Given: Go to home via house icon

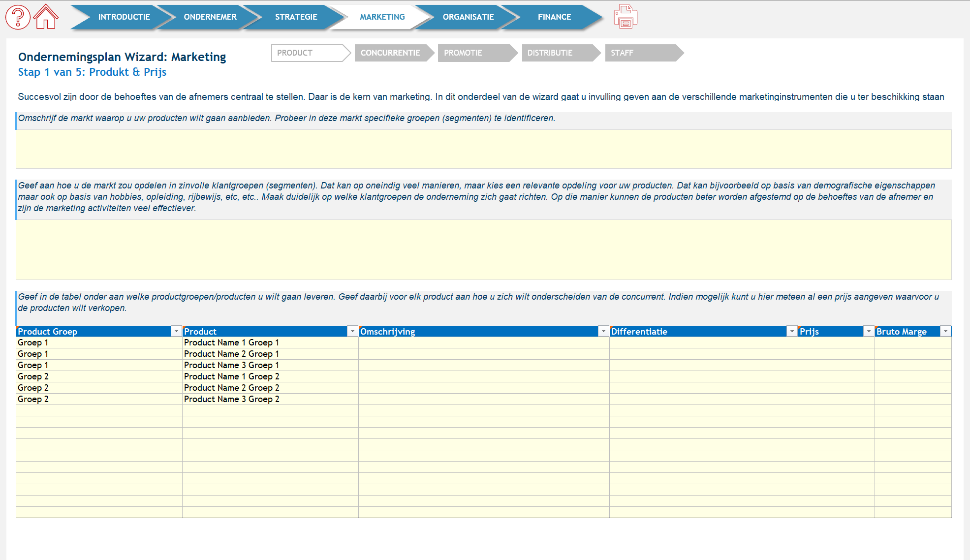Looking at the screenshot, I should (x=46, y=17).
